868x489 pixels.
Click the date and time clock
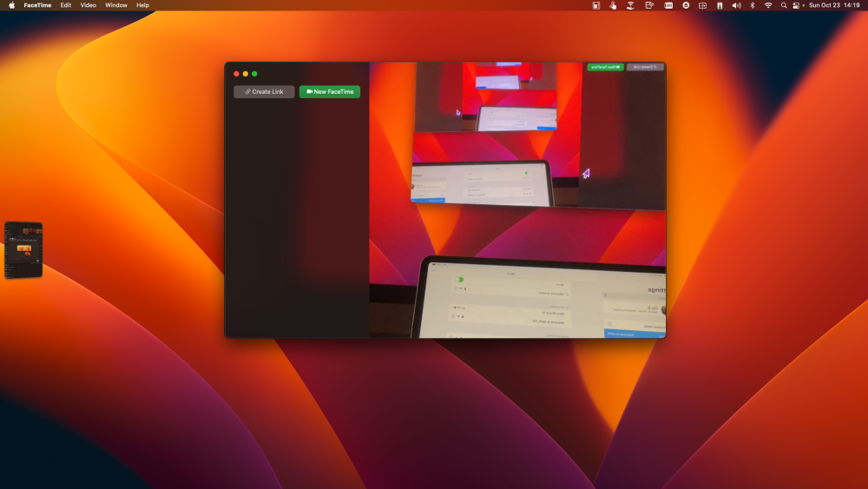click(x=834, y=5)
